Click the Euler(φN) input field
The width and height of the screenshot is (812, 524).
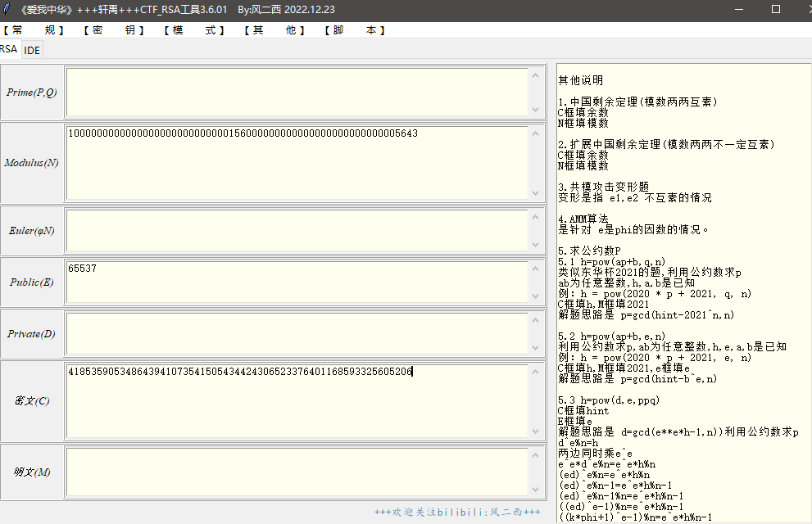pyautogui.click(x=297, y=230)
